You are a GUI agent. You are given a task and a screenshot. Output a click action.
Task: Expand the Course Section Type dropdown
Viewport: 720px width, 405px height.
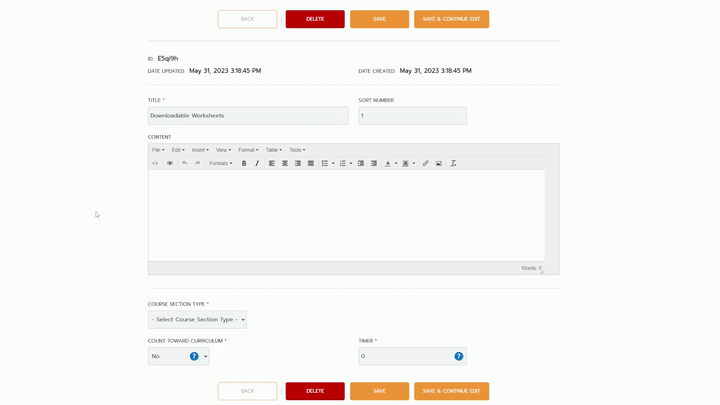click(x=197, y=320)
